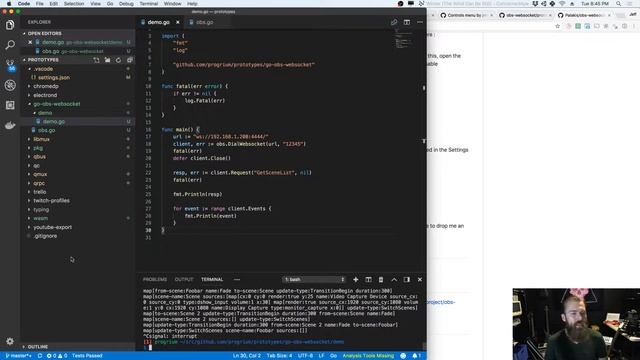Image resolution: width=640 pixels, height=360 pixels.
Task: Click New File icon in PROTOTYPES header
Action: [x=96, y=60]
